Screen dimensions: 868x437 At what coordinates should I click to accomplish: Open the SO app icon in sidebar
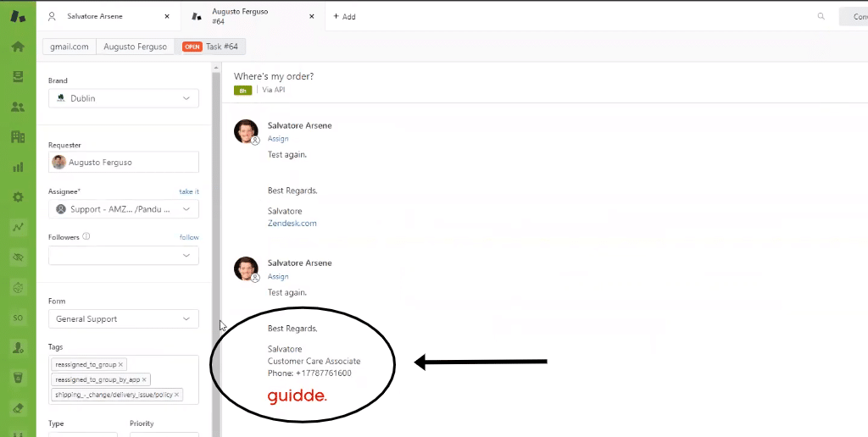coord(19,318)
